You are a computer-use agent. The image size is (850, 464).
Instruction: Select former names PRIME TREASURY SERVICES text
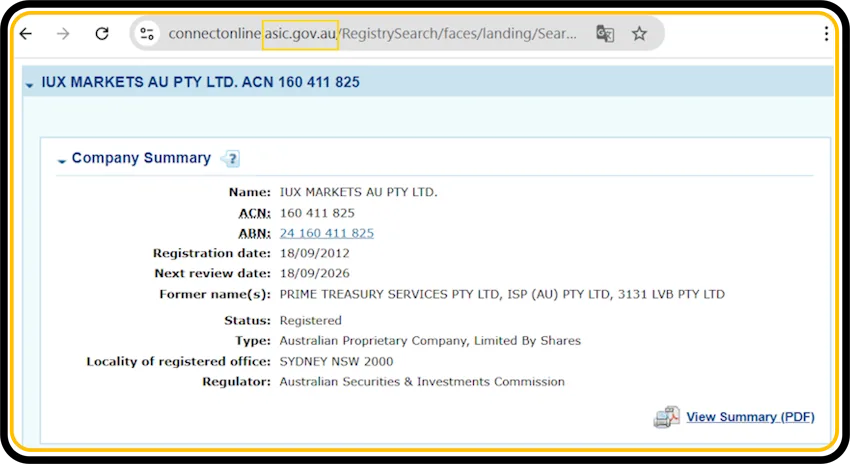(502, 294)
